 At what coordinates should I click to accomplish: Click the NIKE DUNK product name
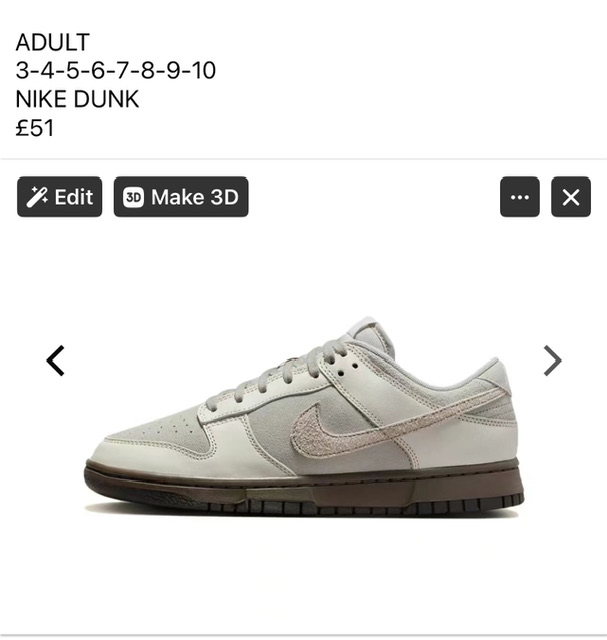click(x=77, y=99)
